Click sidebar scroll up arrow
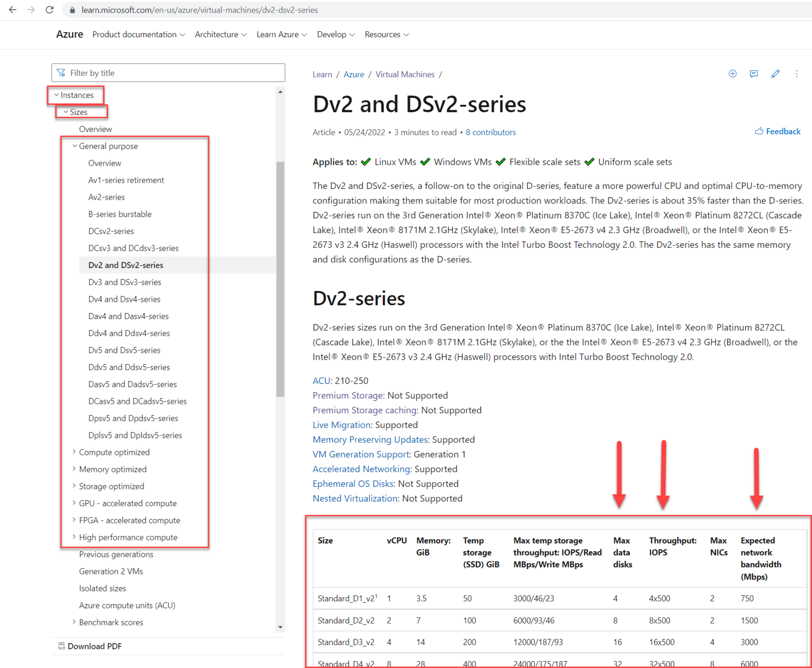This screenshot has height=668, width=812. point(280,92)
